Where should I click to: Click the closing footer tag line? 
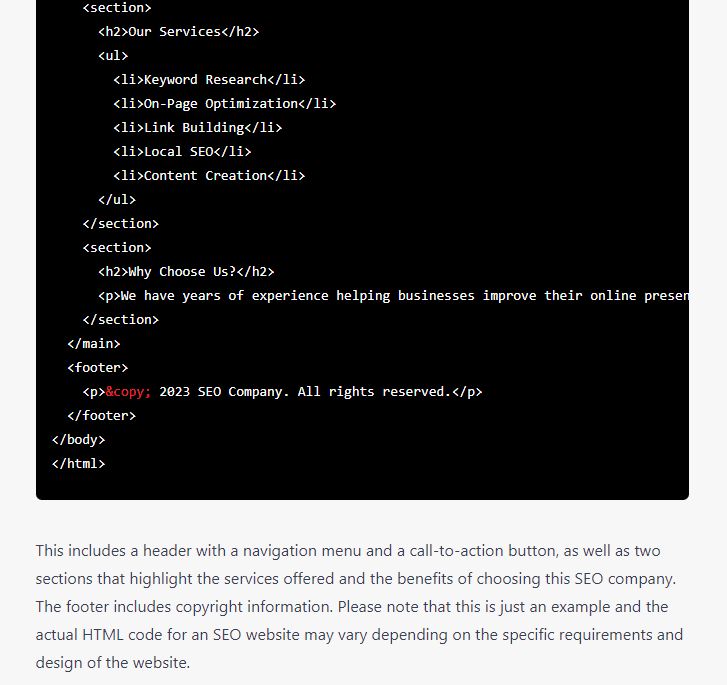pos(101,416)
